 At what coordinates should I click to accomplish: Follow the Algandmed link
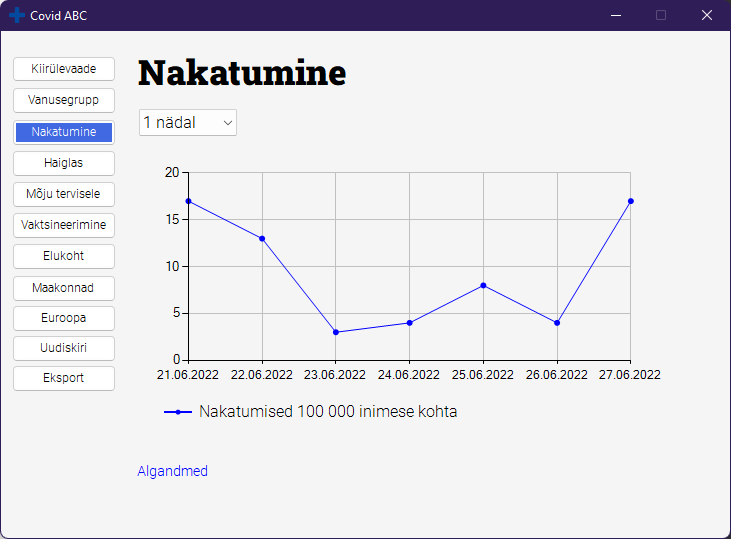click(x=172, y=471)
